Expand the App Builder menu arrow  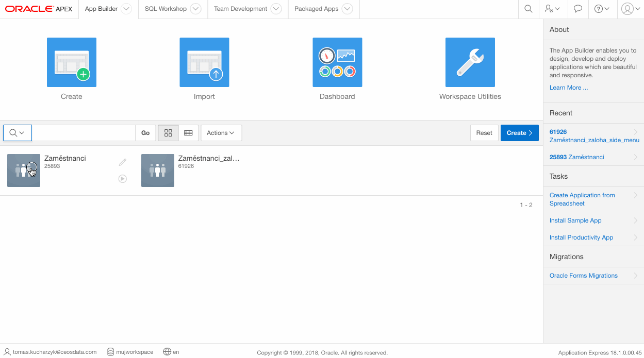tap(126, 9)
